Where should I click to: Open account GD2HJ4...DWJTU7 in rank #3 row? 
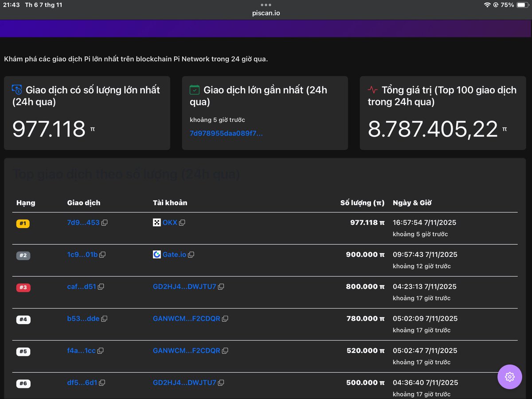click(184, 286)
